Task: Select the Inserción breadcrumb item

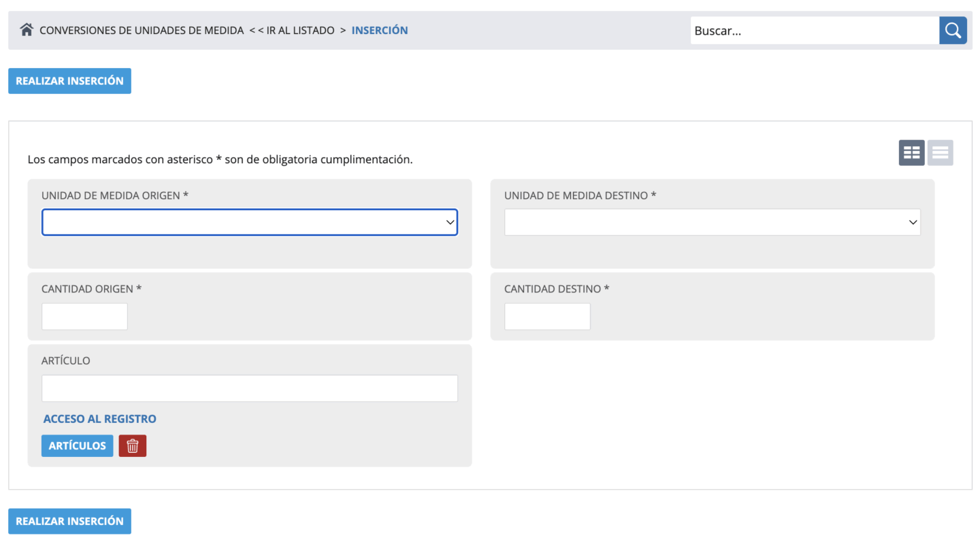Action: point(380,31)
